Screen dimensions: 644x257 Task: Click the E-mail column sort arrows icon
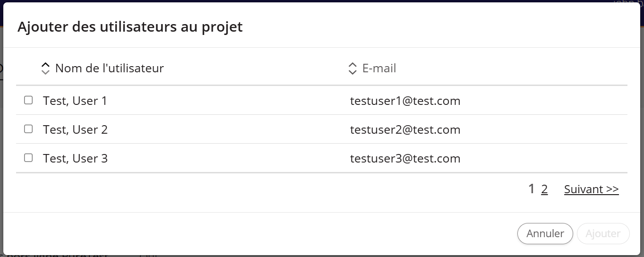[x=352, y=69]
